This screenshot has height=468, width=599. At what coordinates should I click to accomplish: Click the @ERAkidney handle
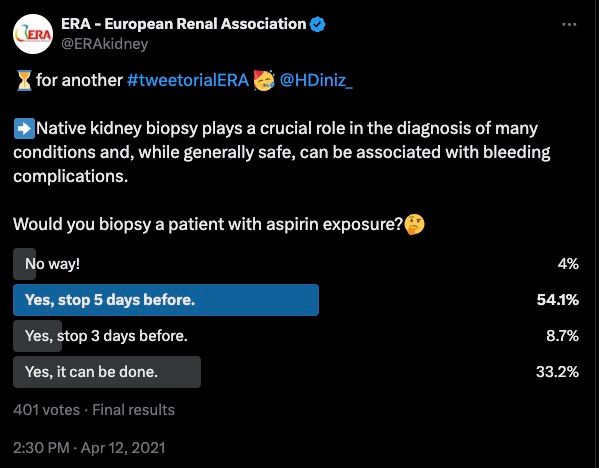[x=104, y=44]
